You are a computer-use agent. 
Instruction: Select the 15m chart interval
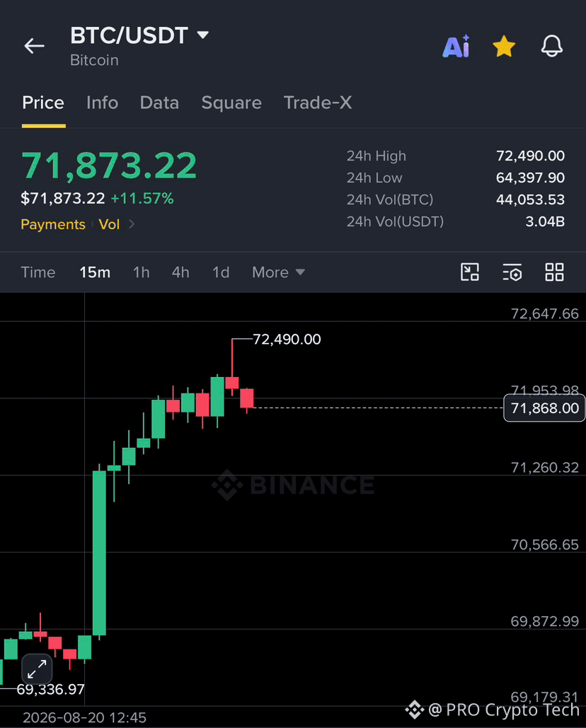(x=95, y=272)
